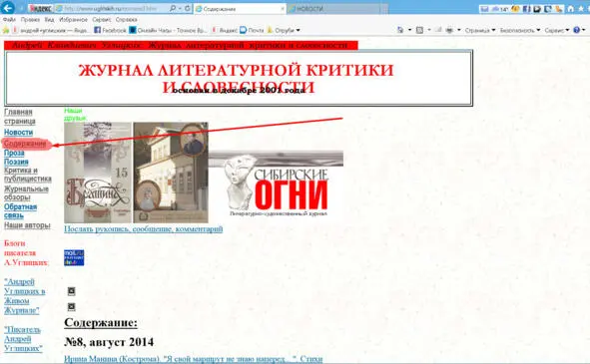Go back with the browser back arrow
590x364 pixels.
tap(8, 8)
